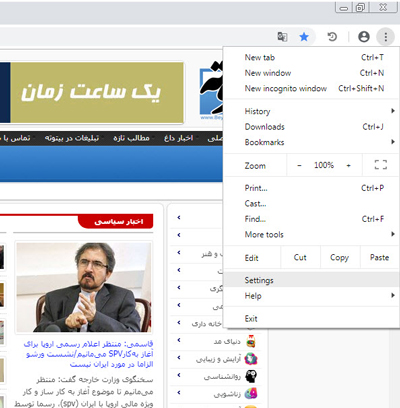Increase zoom with the plus button

coord(349,165)
